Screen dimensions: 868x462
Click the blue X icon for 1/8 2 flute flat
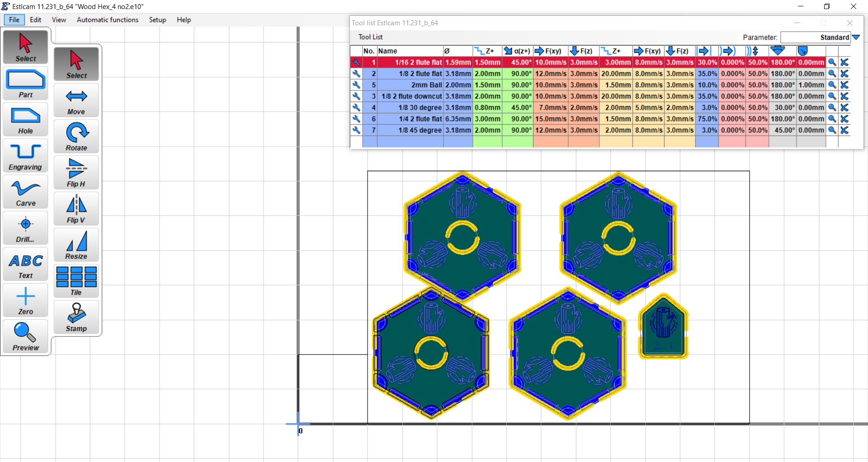pyautogui.click(x=844, y=74)
